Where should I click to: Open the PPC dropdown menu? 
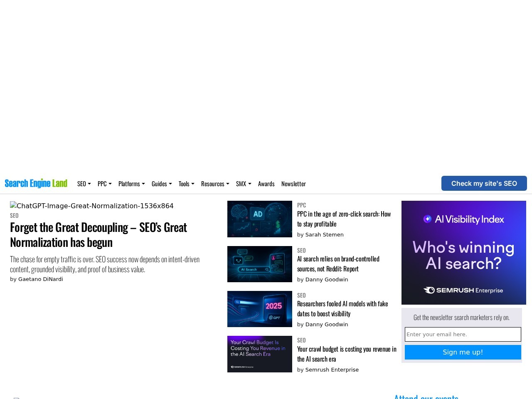(x=104, y=184)
